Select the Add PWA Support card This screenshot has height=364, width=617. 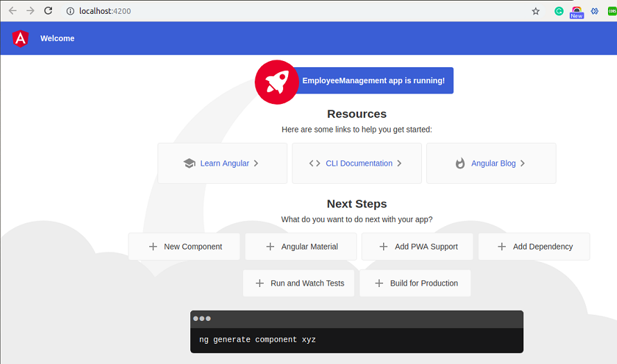tap(418, 246)
